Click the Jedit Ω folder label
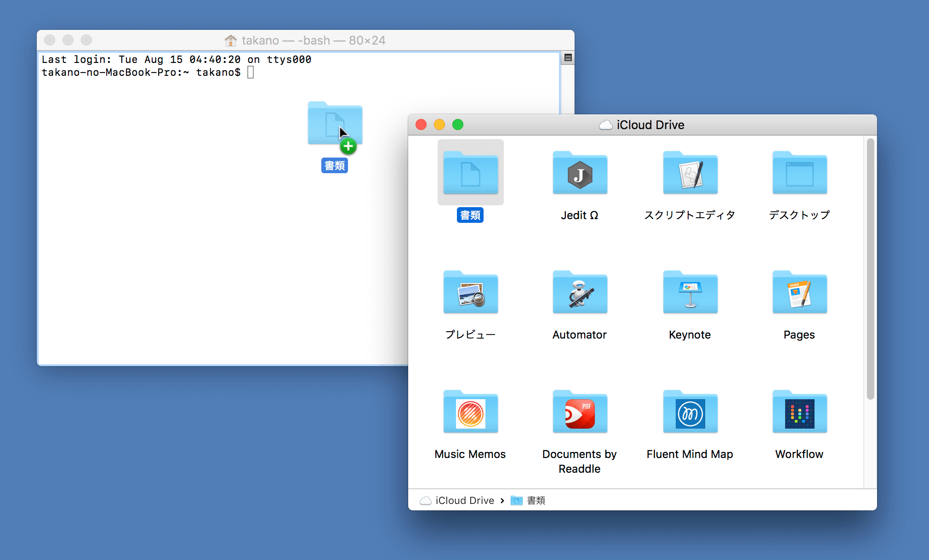Image resolution: width=929 pixels, height=560 pixels. click(580, 215)
